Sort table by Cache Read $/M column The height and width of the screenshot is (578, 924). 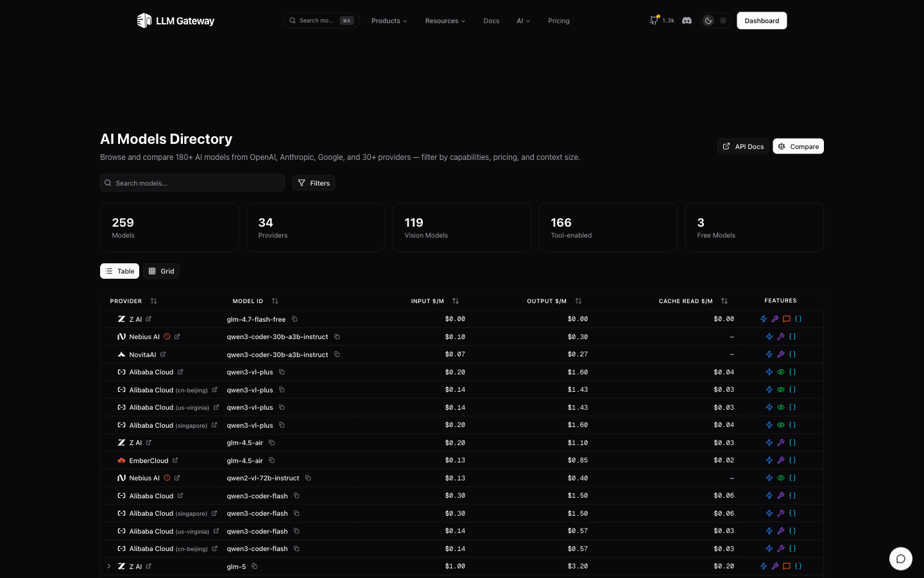pyautogui.click(x=693, y=301)
